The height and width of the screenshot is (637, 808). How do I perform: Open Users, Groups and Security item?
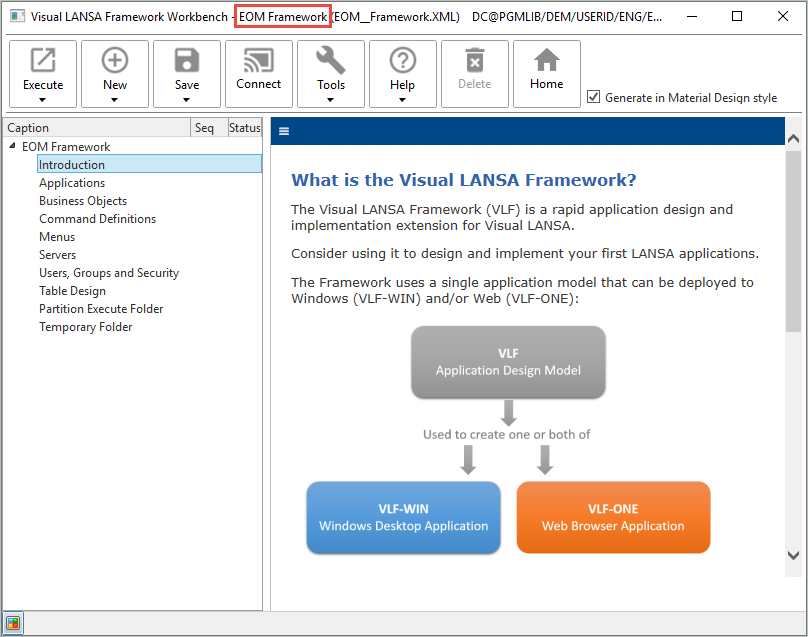(x=109, y=273)
